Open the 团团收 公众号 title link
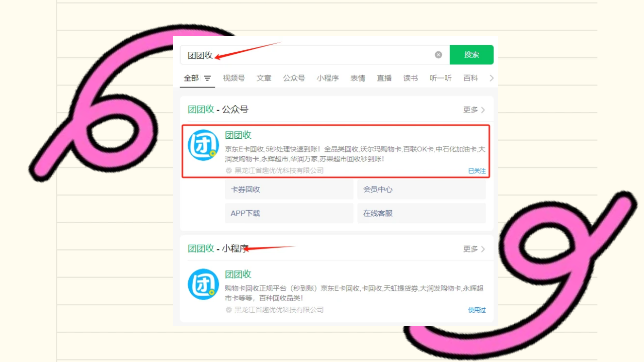This screenshot has width=644, height=362. 238,135
